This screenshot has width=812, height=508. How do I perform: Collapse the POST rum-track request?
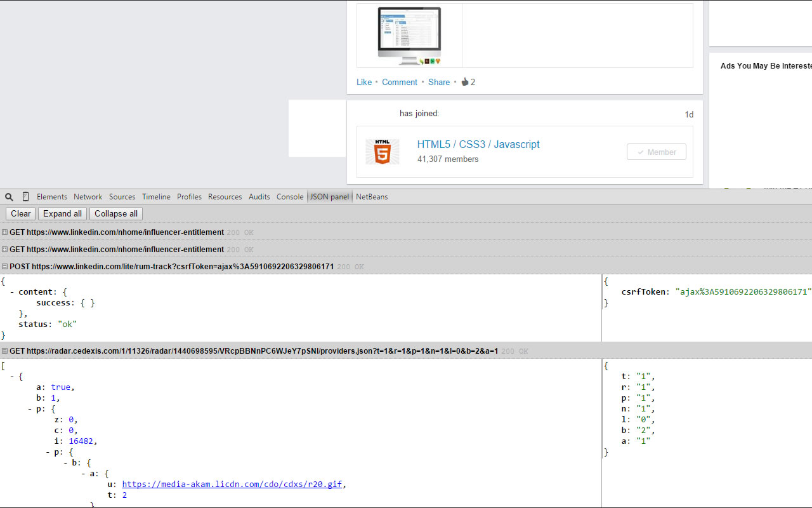tap(4, 267)
